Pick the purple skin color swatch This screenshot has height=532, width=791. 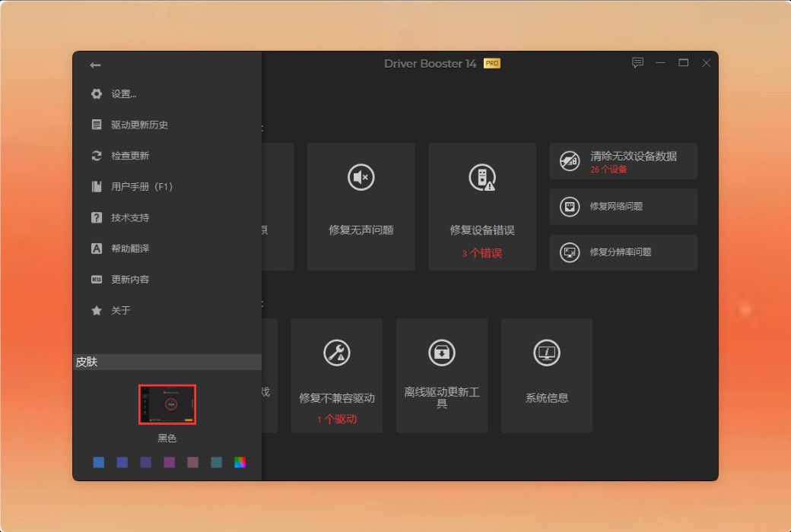pos(170,462)
